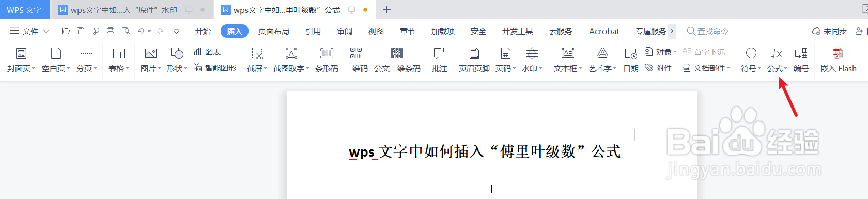The width and height of the screenshot is (868, 199).
Task: Open the 艺术字 WordArt dropdown
Action: [x=602, y=60]
